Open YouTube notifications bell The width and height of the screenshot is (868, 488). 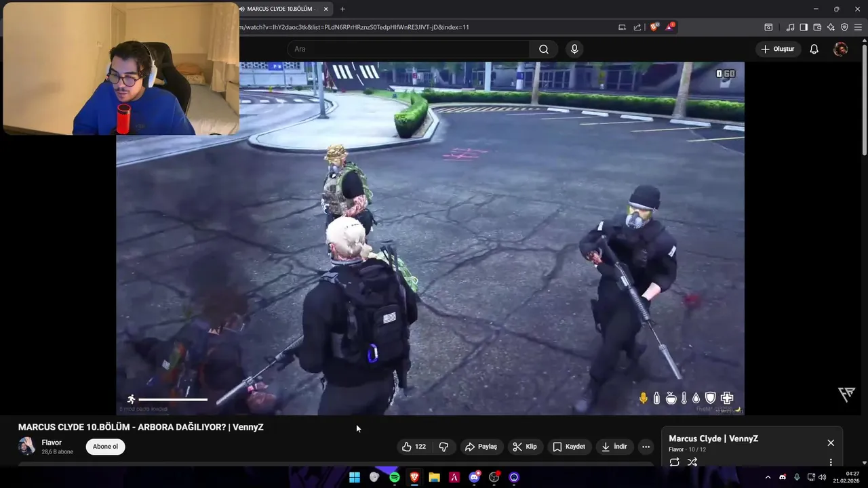pos(814,49)
